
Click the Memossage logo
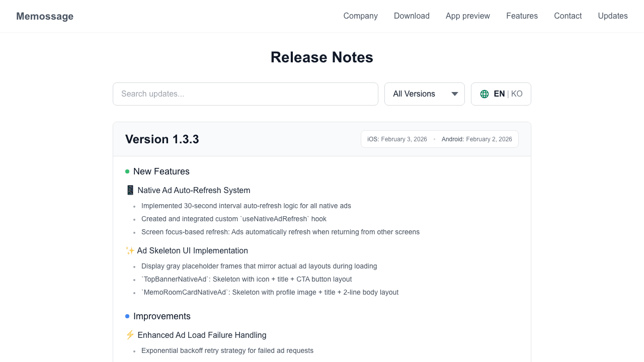44,16
